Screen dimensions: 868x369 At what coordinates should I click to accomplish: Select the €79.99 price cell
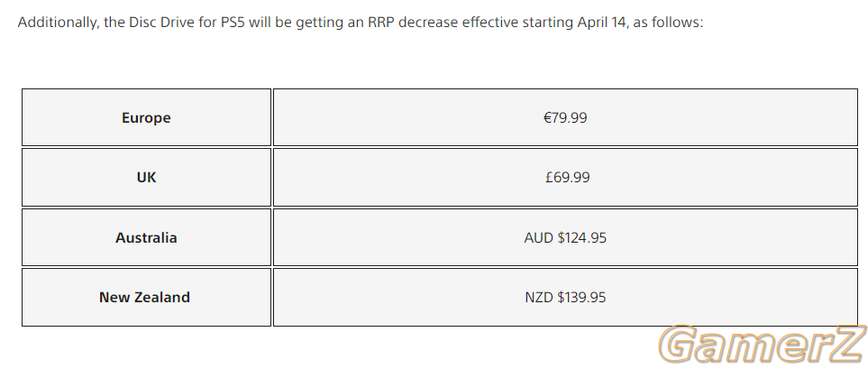pyautogui.click(x=565, y=117)
